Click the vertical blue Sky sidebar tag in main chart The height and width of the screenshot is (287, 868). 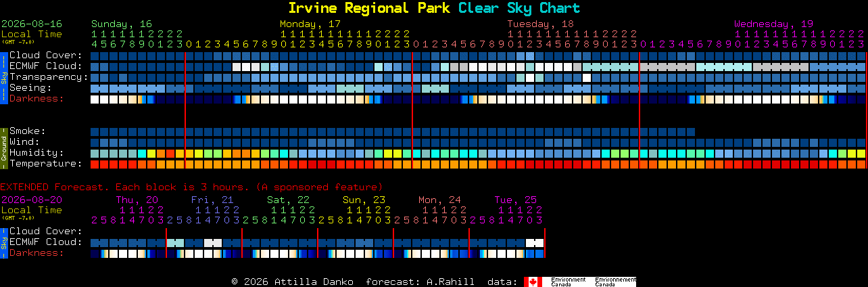pos(3,77)
